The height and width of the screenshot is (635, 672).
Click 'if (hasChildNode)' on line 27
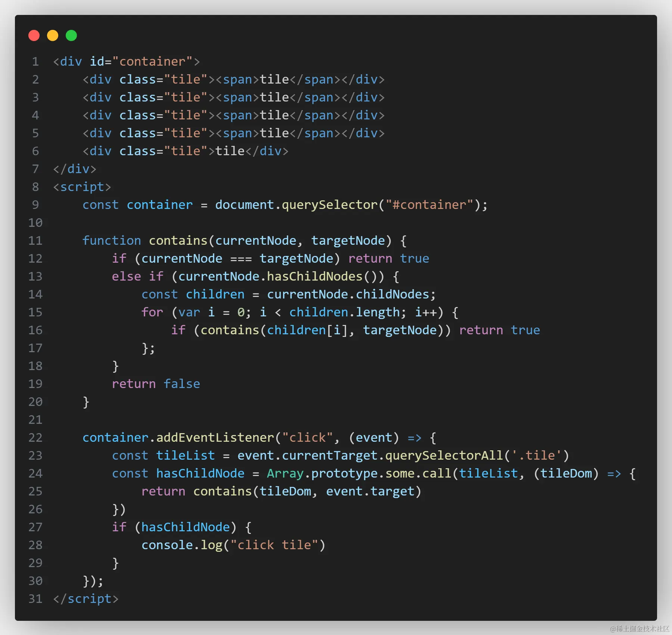[174, 527]
